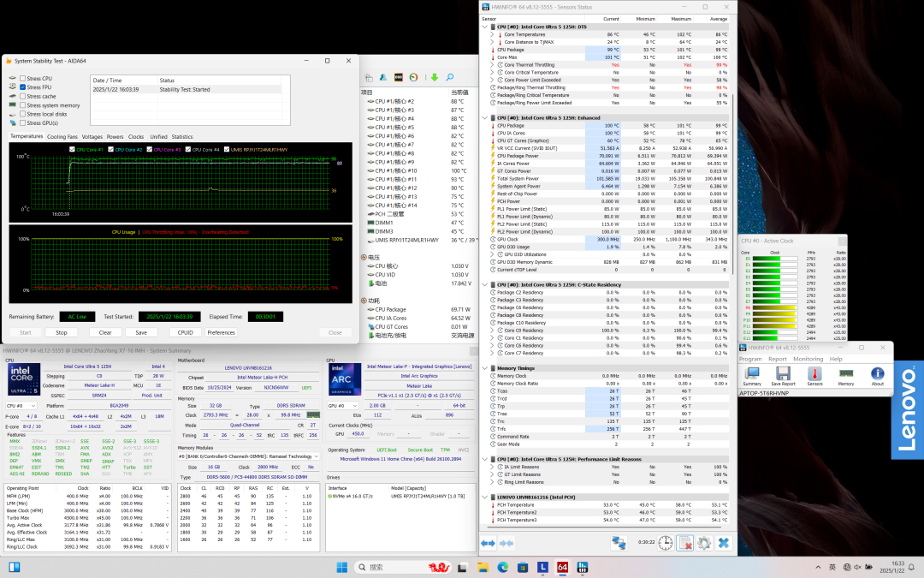Screen dimensions: 924x578
Task: Click HWiNFO icon on taskbar
Action: point(583,567)
